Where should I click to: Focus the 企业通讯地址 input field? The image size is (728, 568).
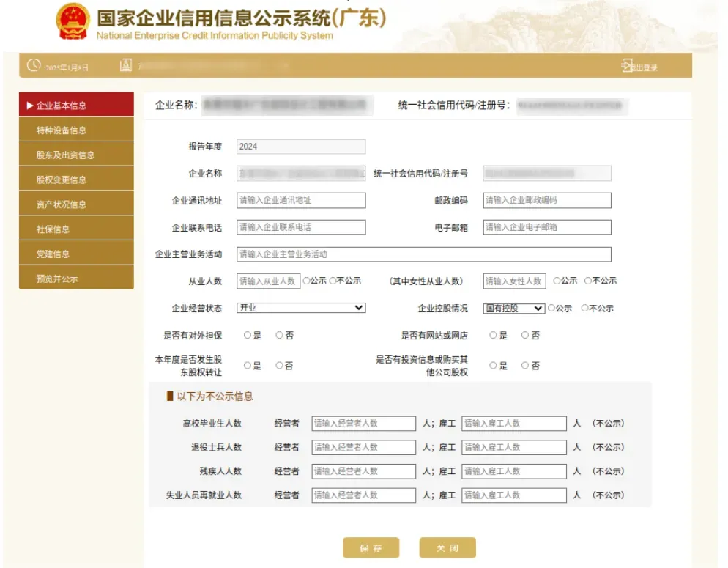coord(301,200)
